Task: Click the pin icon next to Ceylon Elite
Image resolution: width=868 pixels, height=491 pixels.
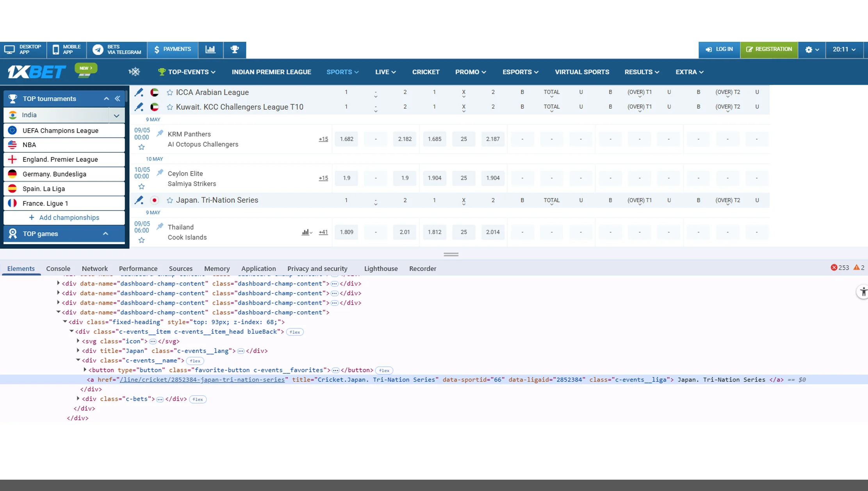Action: (x=160, y=173)
